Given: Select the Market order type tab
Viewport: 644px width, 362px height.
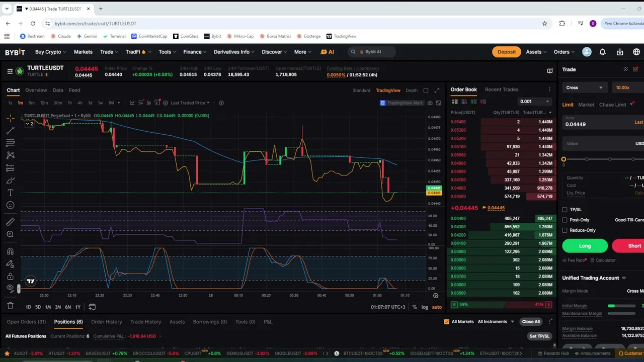Looking at the screenshot, I should [x=586, y=105].
